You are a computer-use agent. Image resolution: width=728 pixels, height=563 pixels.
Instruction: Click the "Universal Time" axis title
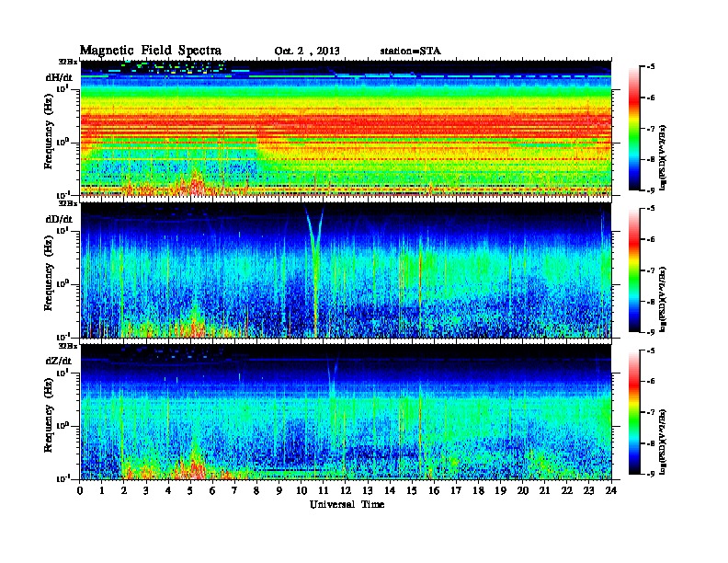(x=347, y=504)
